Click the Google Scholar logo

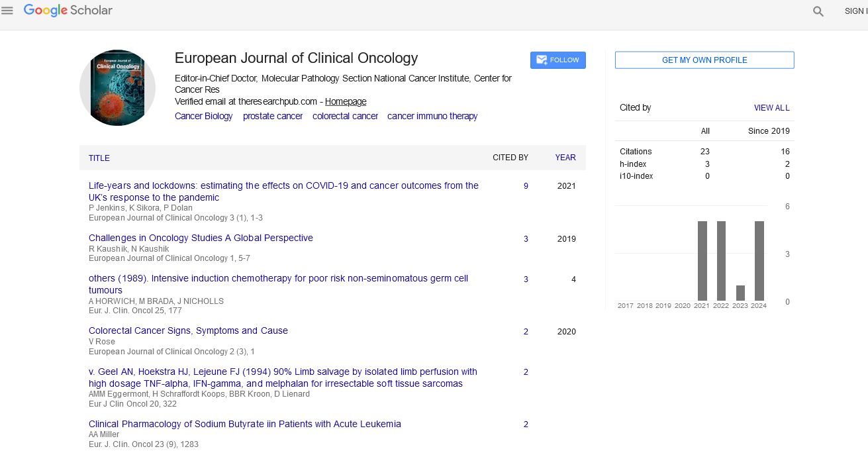[68, 11]
